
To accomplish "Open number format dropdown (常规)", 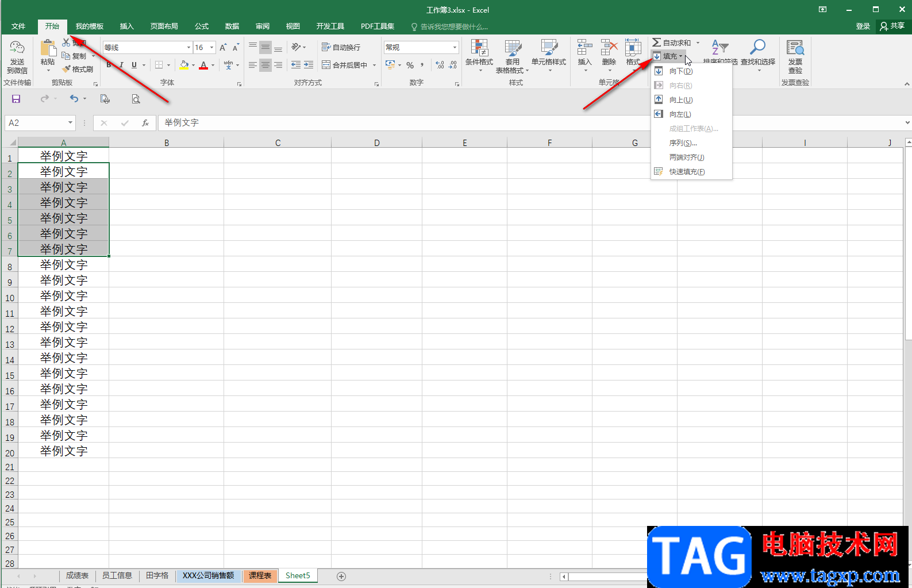I will [455, 47].
